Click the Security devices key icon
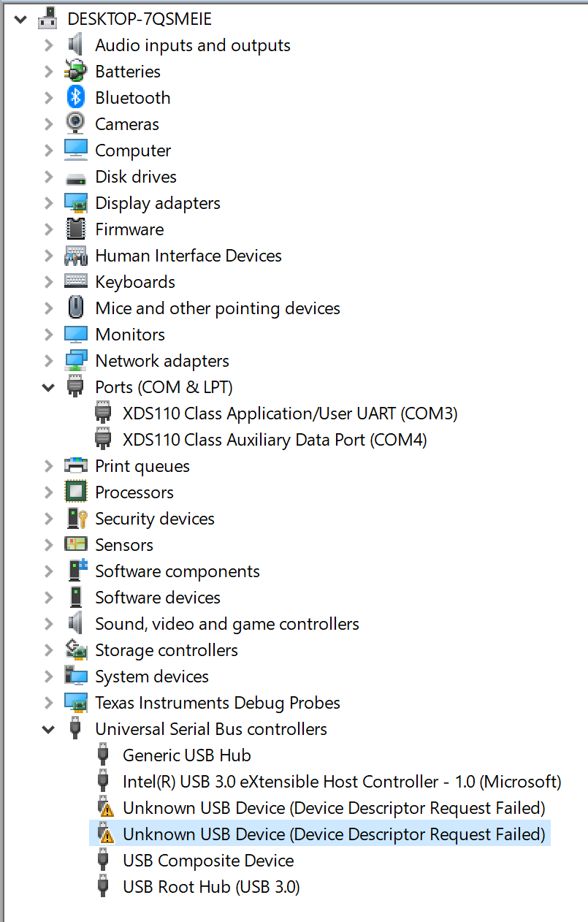Screen dimensions: 588x922 click(x=76, y=518)
